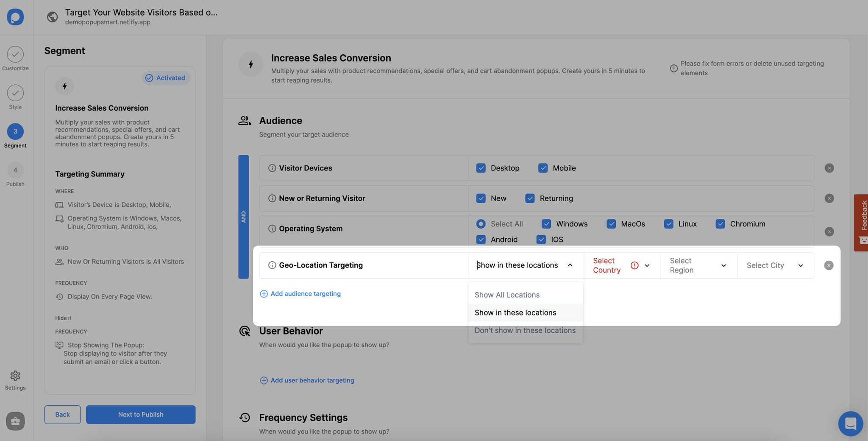
Task: Click the Geo-Location Targeting info icon
Action: click(x=272, y=265)
